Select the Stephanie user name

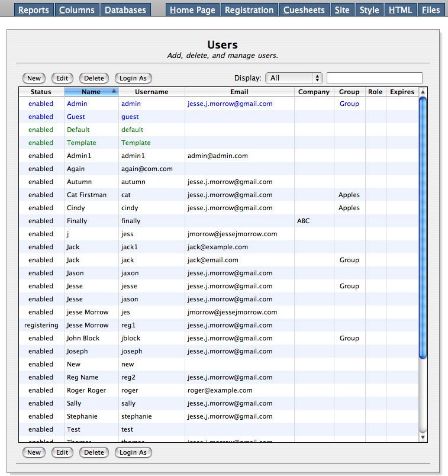click(82, 417)
